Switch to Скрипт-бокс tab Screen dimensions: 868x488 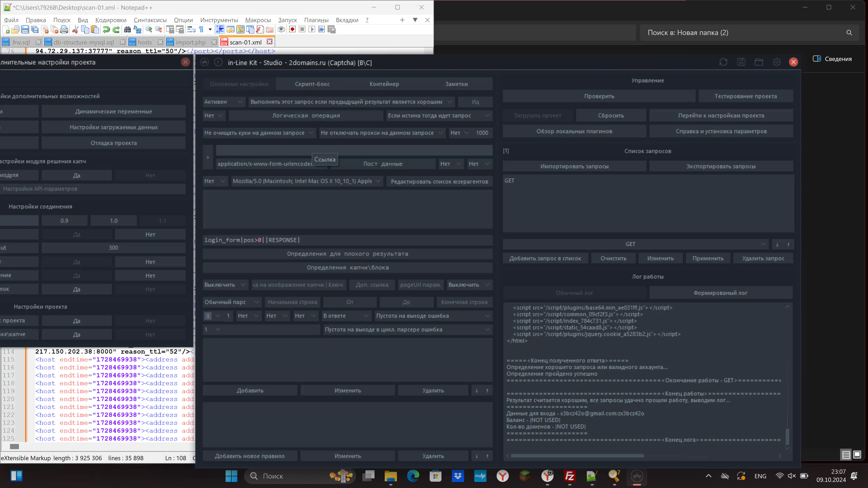pyautogui.click(x=312, y=84)
